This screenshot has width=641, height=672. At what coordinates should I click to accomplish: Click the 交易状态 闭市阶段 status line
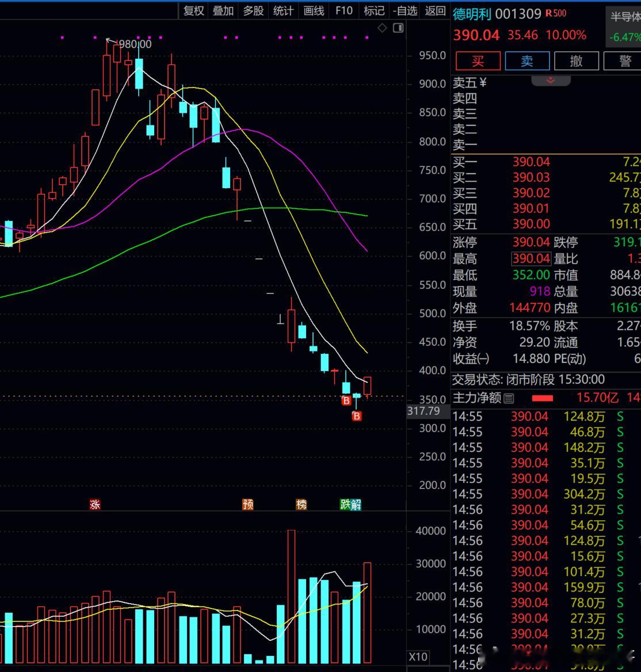(x=528, y=379)
